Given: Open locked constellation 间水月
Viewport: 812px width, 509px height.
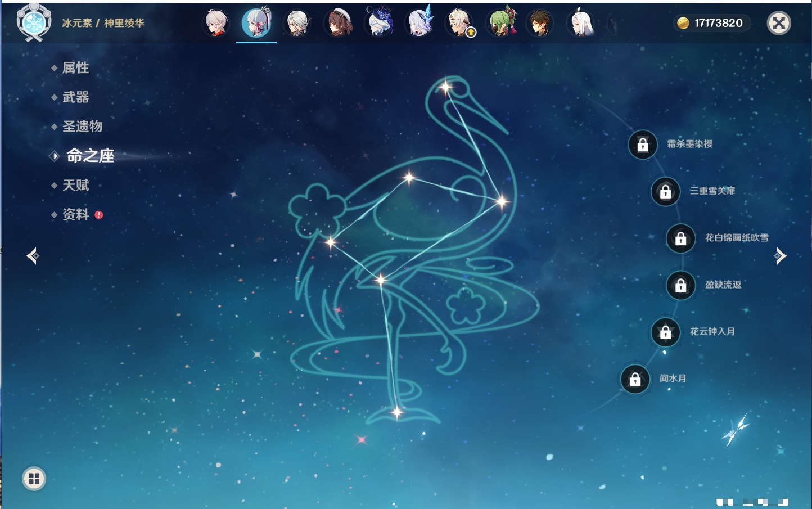Looking at the screenshot, I should [x=635, y=379].
